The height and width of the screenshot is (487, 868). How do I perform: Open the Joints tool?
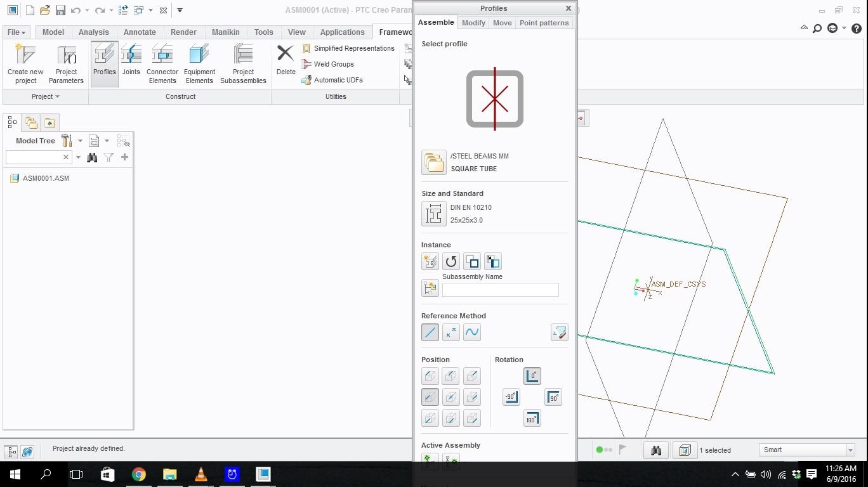131,64
